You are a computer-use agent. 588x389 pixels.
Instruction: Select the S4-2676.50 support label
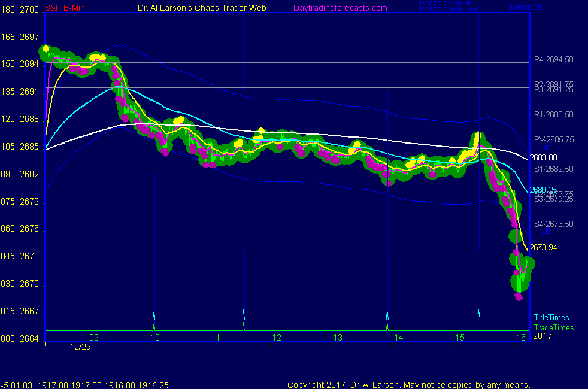[553, 224]
